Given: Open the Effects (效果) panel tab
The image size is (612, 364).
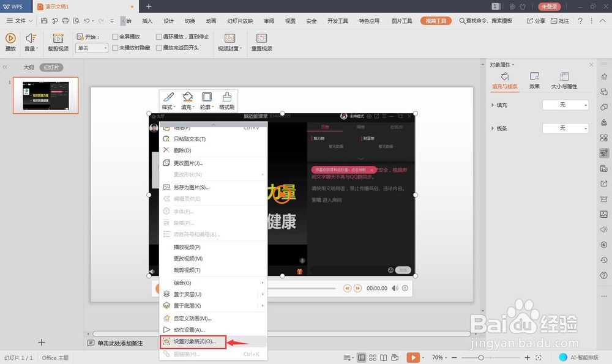Looking at the screenshot, I should coord(534,81).
